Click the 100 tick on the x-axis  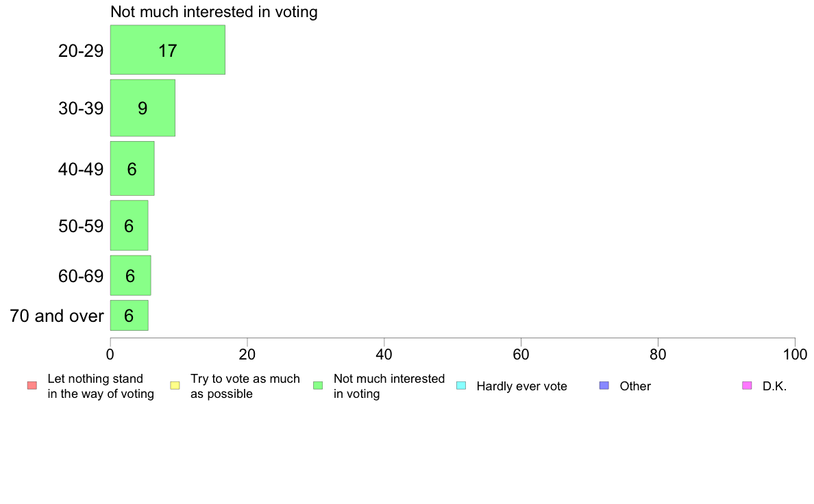click(795, 355)
